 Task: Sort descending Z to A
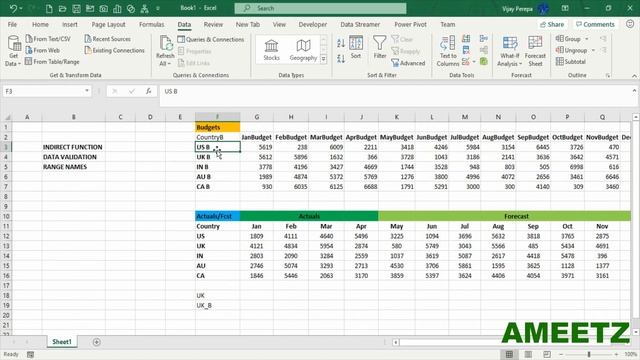[x=341, y=58]
